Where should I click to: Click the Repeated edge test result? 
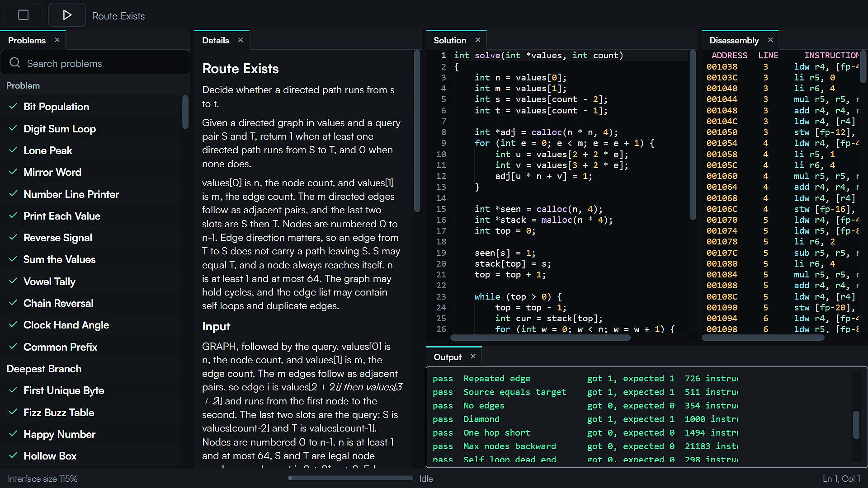click(585, 379)
